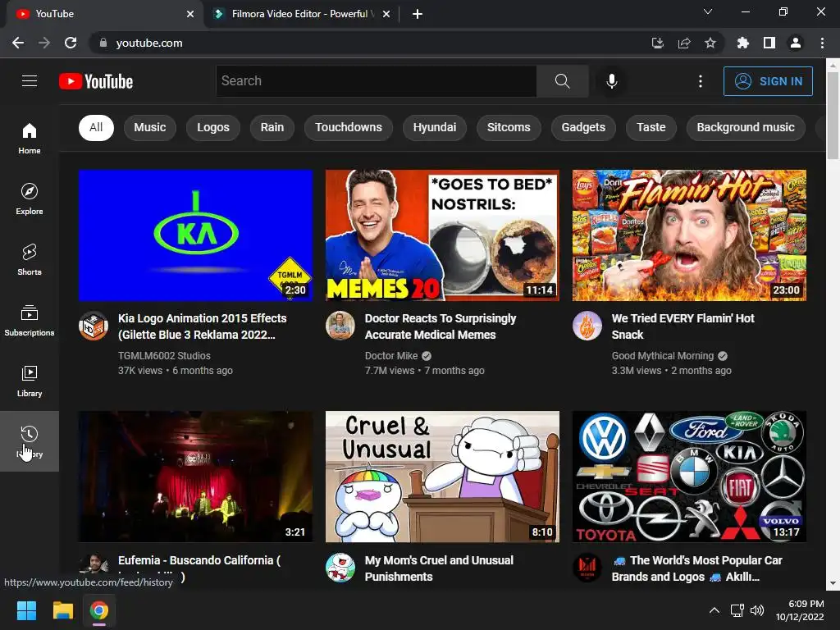Click the search magnifier button
The image size is (840, 630).
(562, 81)
